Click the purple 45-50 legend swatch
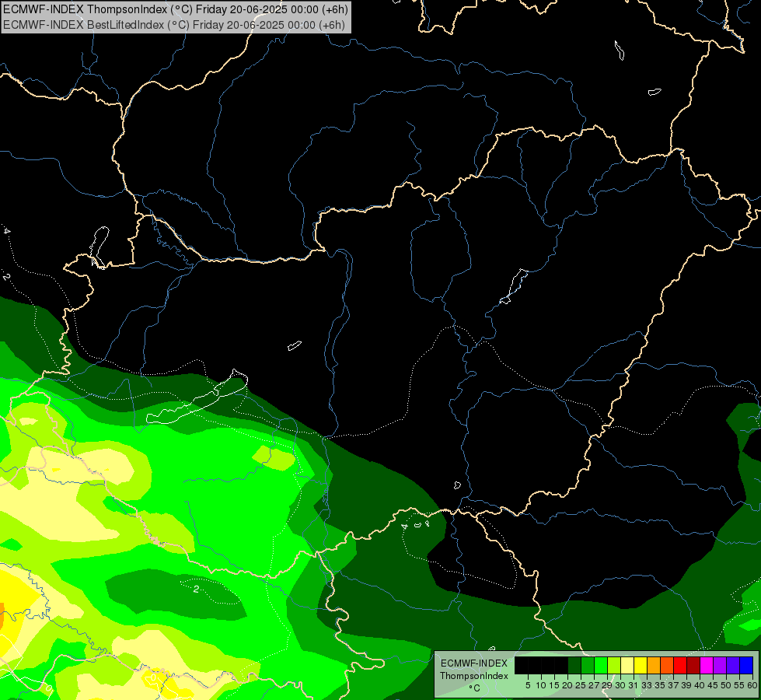 pos(720,665)
